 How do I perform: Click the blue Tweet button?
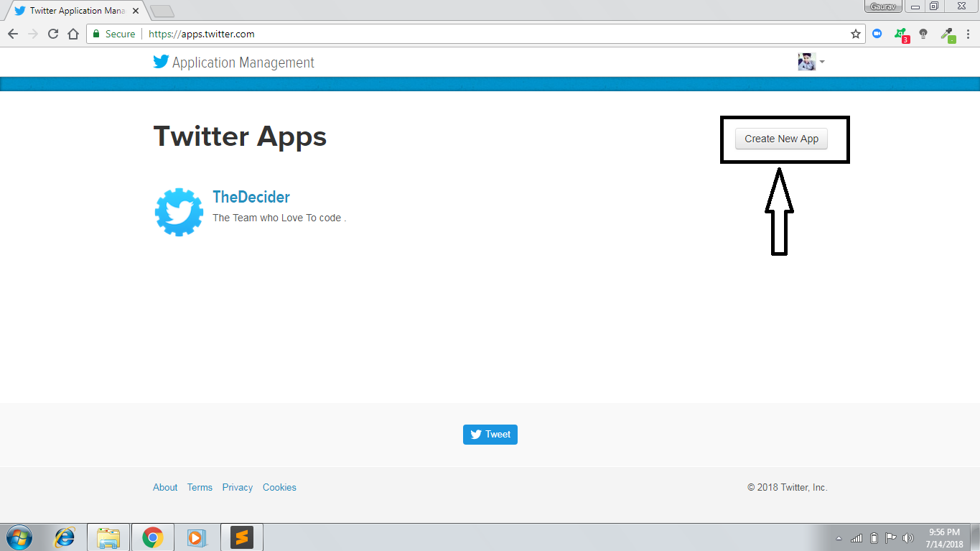pos(490,435)
